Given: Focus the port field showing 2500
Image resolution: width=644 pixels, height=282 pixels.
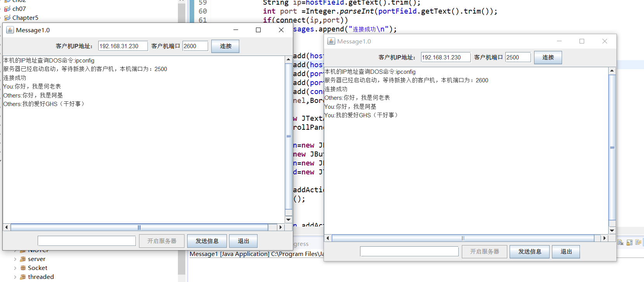Looking at the screenshot, I should pyautogui.click(x=518, y=57).
